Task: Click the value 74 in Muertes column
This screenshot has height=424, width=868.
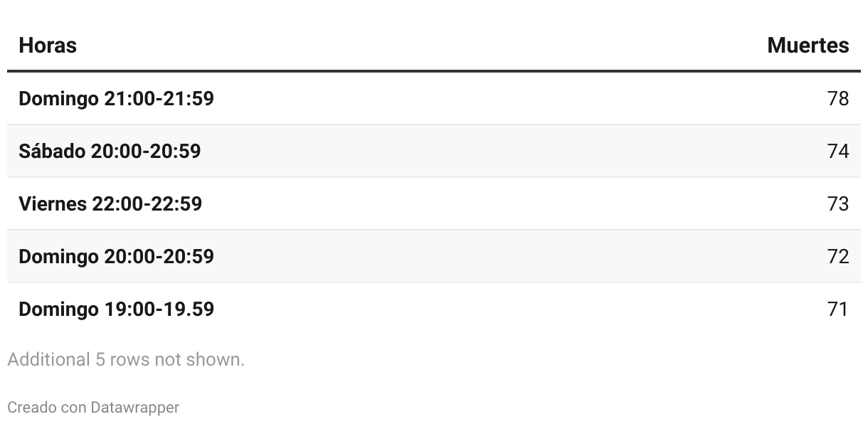Action: coord(838,151)
